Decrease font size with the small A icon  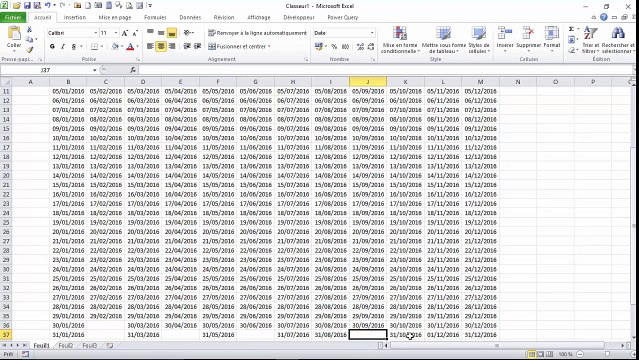135,33
